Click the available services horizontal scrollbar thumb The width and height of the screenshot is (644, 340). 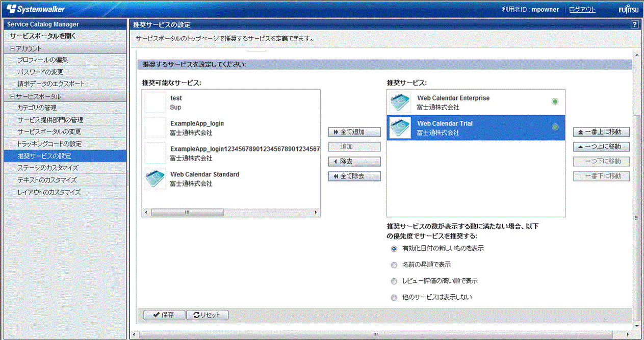187,213
